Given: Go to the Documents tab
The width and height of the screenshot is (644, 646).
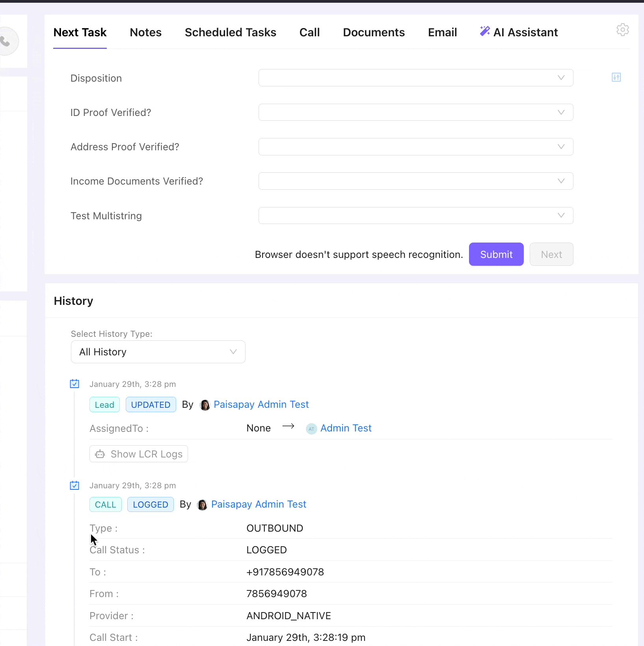Looking at the screenshot, I should point(374,32).
